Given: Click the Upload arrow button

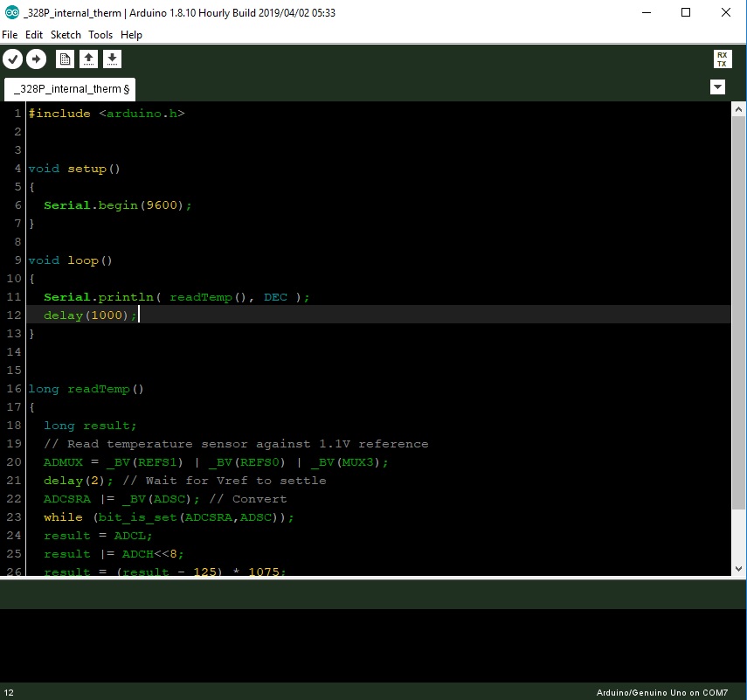Looking at the screenshot, I should point(36,59).
